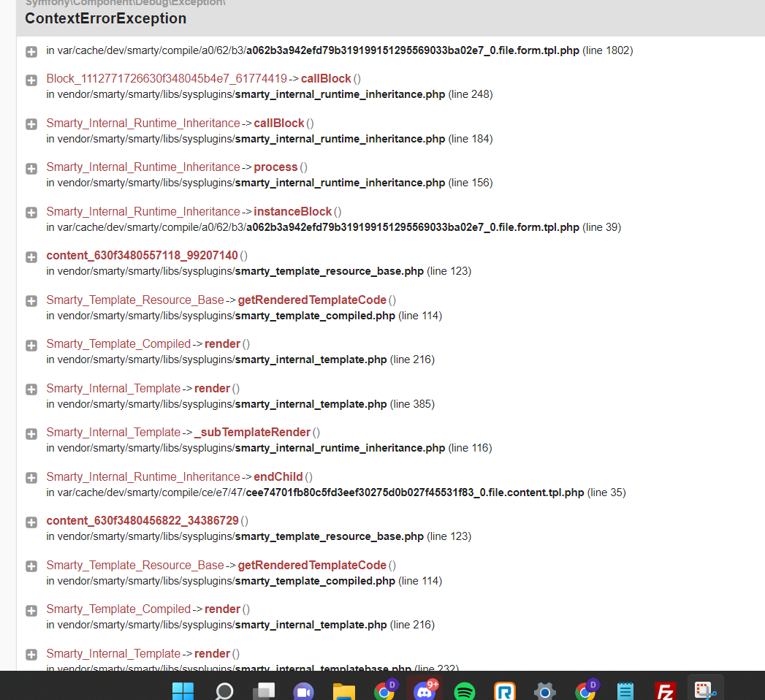This screenshot has height=700, width=765.
Task: Open Spotify from the taskbar
Action: pos(465,691)
